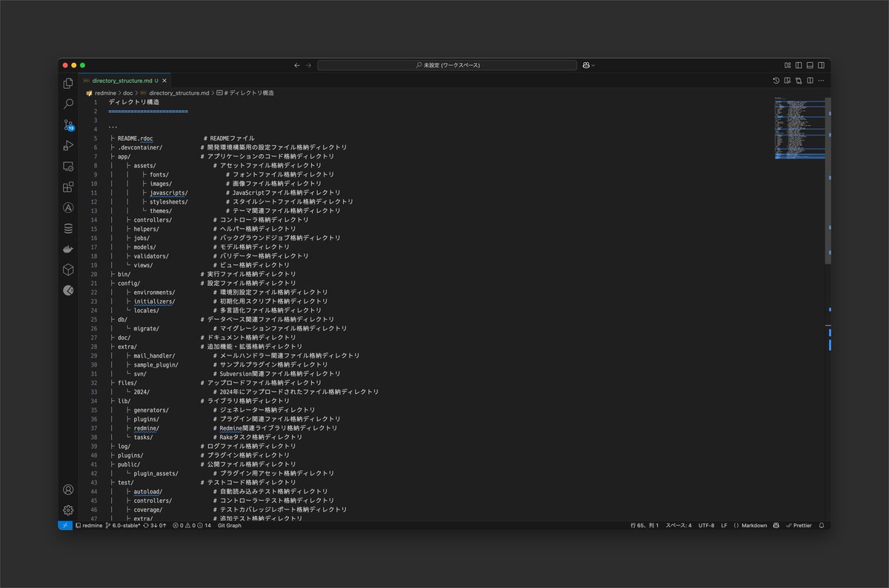
Task: Click the initializers/ text on line 23
Action: (155, 301)
